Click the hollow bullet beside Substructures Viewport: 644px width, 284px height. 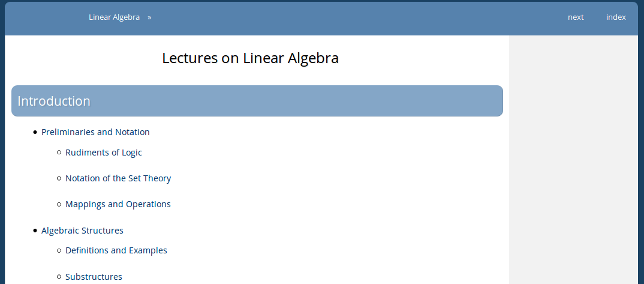click(x=59, y=277)
